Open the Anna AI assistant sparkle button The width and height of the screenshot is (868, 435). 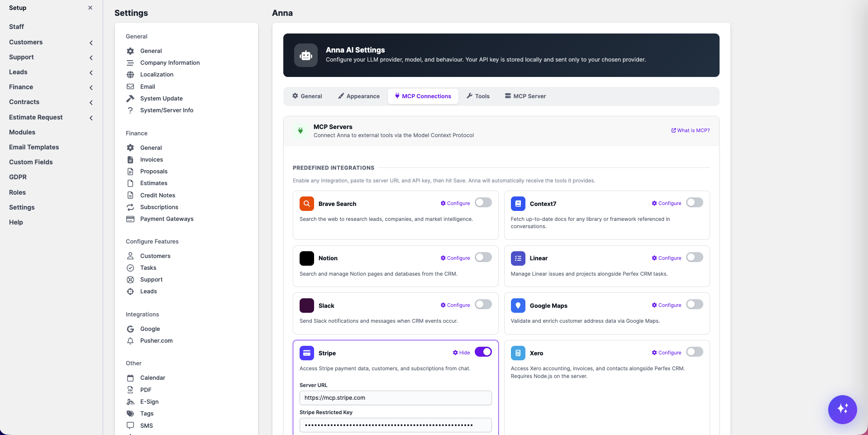point(842,409)
